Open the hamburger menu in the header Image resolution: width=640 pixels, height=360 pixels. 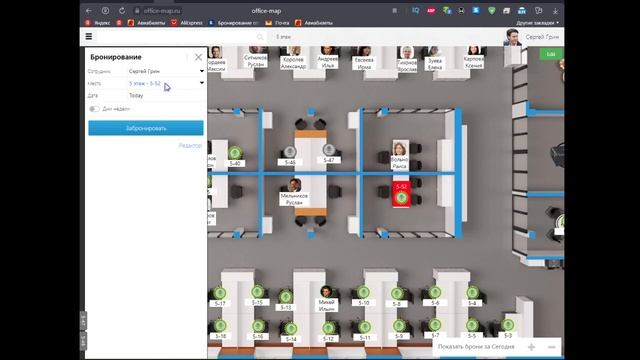(89, 37)
